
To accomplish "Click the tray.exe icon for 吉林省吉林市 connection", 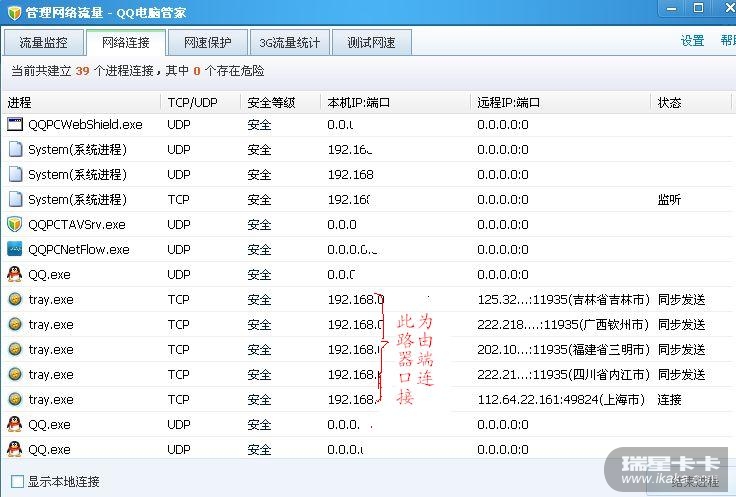I will [x=15, y=299].
